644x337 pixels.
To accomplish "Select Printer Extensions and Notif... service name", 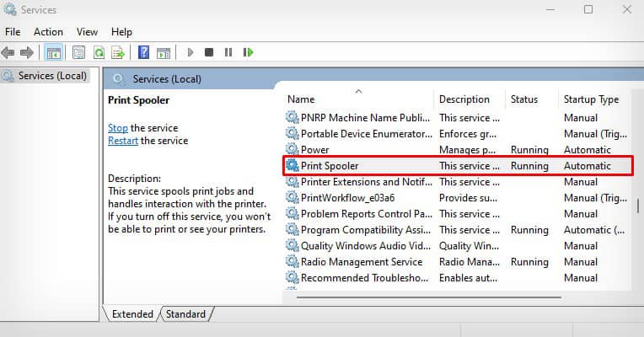I will [x=367, y=182].
